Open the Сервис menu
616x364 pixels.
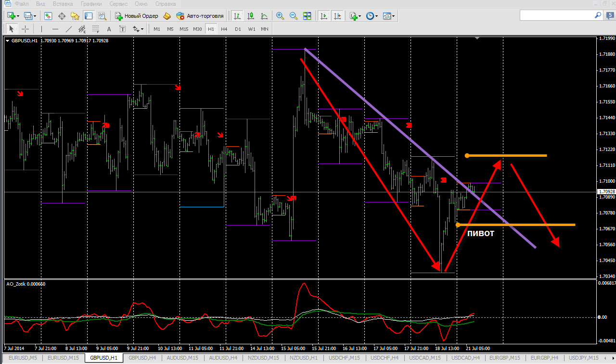(x=118, y=3)
